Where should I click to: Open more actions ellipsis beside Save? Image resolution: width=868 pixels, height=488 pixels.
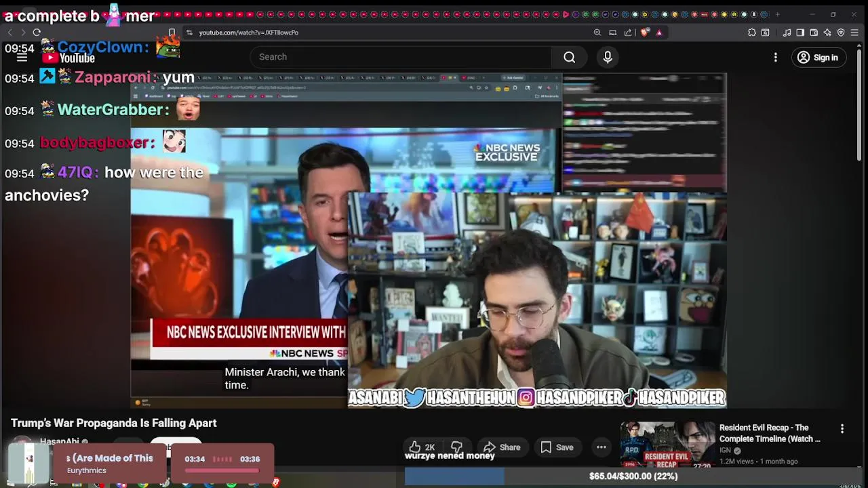601,447
